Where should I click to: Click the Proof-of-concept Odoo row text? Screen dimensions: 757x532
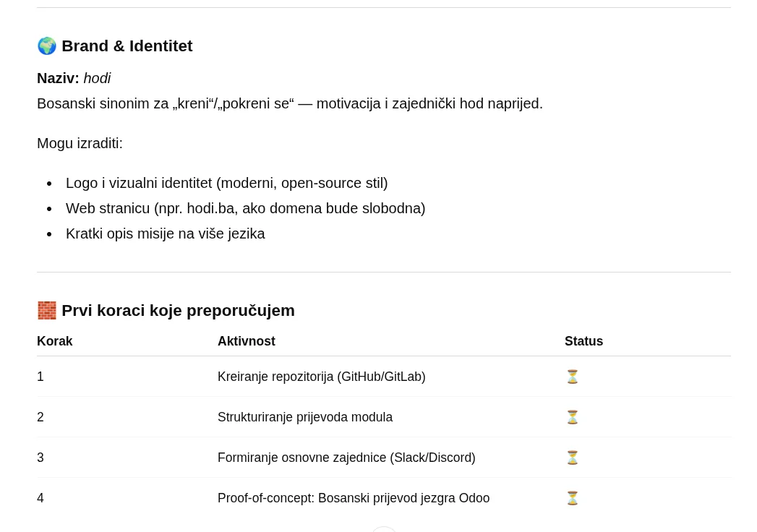point(353,498)
